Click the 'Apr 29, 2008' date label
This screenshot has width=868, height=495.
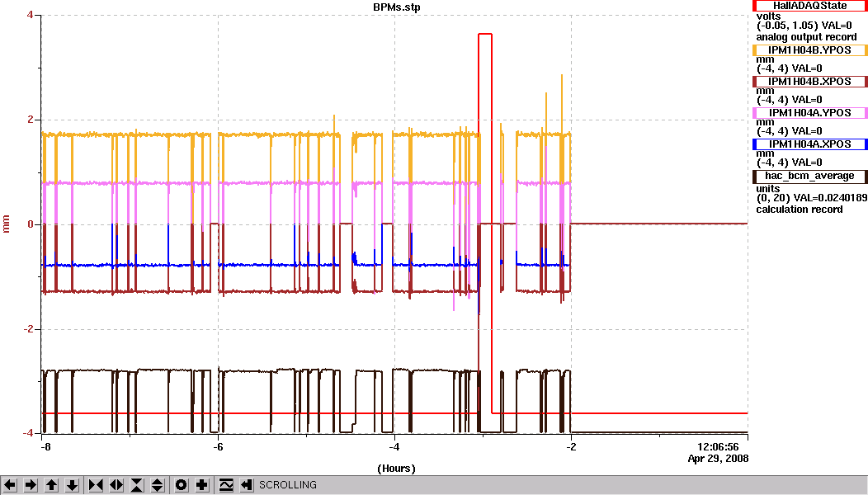tap(718, 459)
